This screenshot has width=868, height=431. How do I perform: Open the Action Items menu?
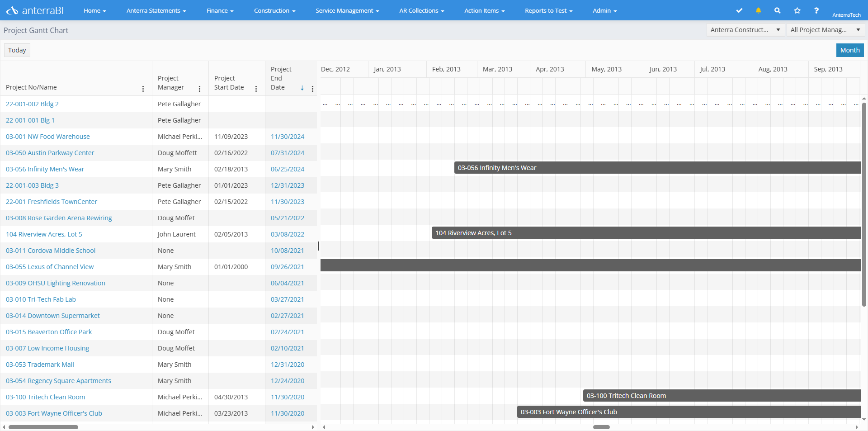pyautogui.click(x=485, y=10)
